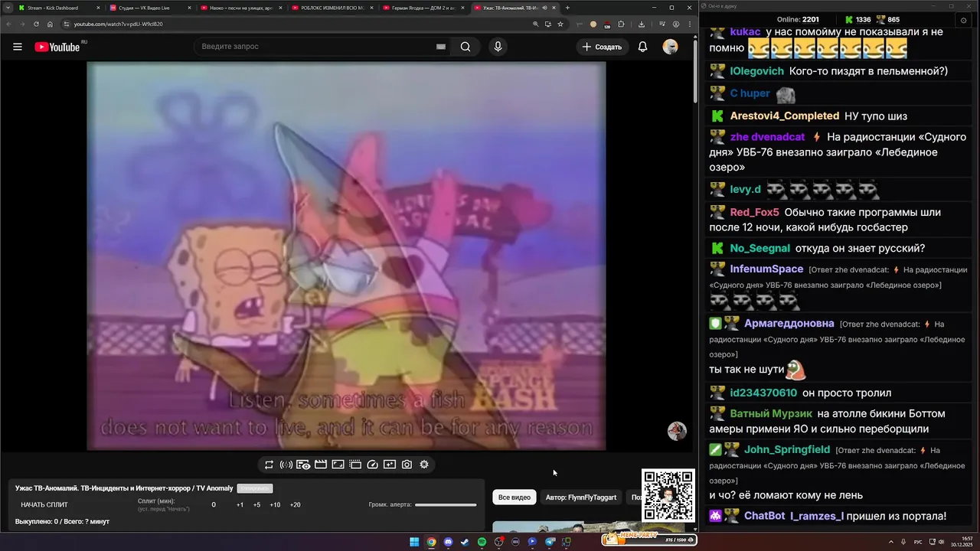Click the clapperboard cinema mode icon
The width and height of the screenshot is (980, 551).
[x=321, y=465]
